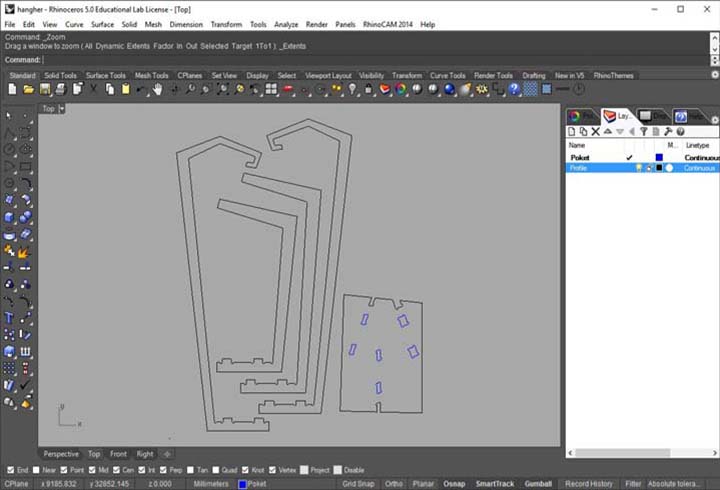
Task: Click Record History in status bar
Action: coord(589,484)
